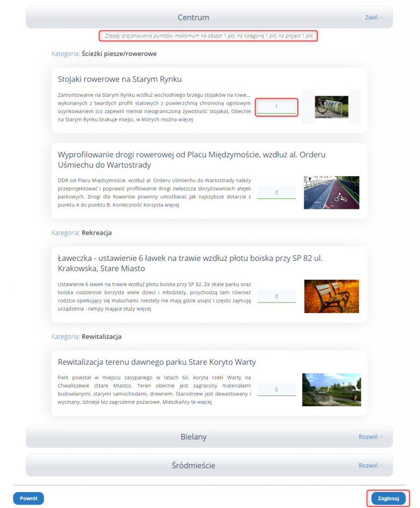Collapse the Centrum section with Zwiń

coord(374,17)
